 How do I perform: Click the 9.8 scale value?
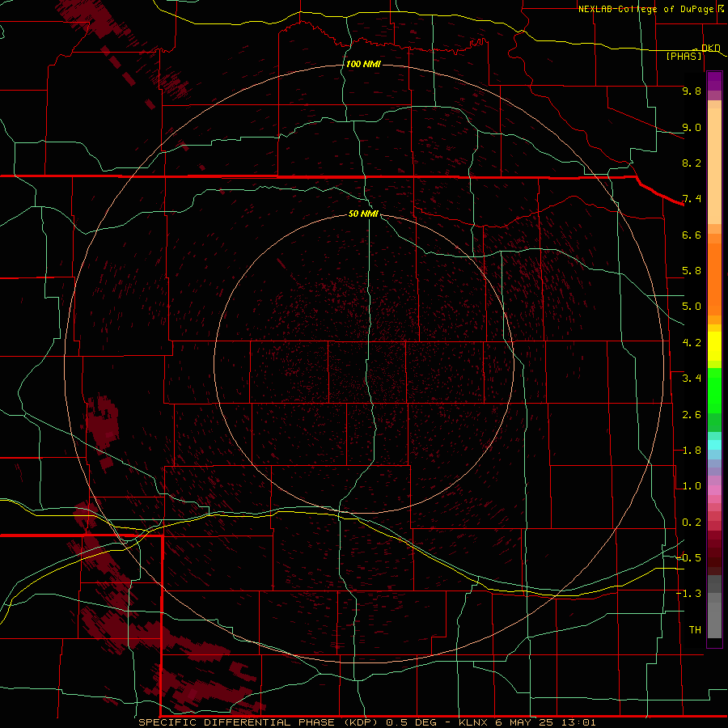(692, 91)
